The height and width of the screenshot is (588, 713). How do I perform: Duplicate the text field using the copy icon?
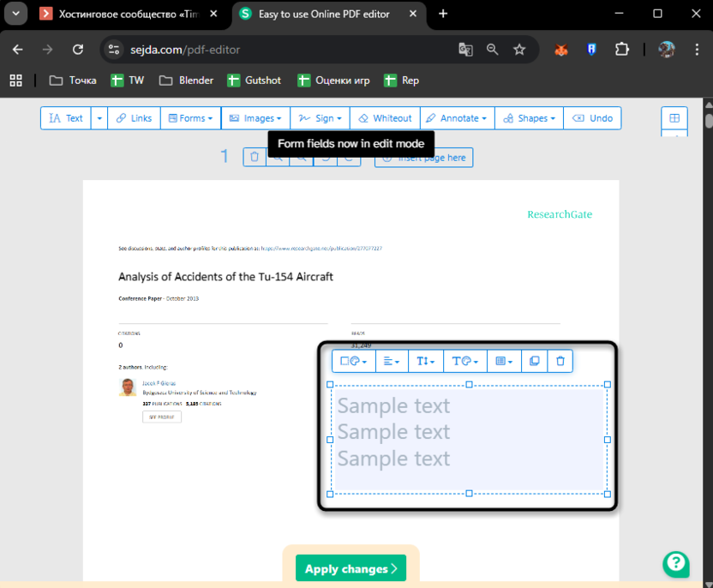point(535,361)
